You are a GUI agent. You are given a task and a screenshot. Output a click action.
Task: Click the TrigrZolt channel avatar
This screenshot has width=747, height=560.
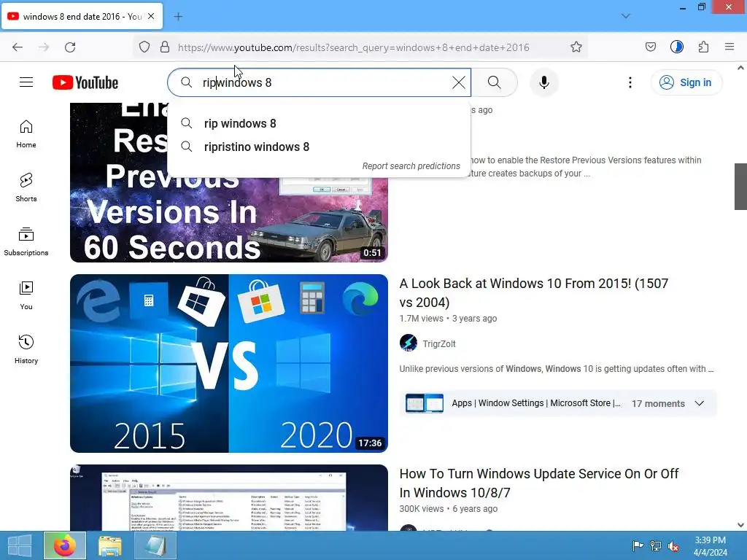tap(409, 343)
